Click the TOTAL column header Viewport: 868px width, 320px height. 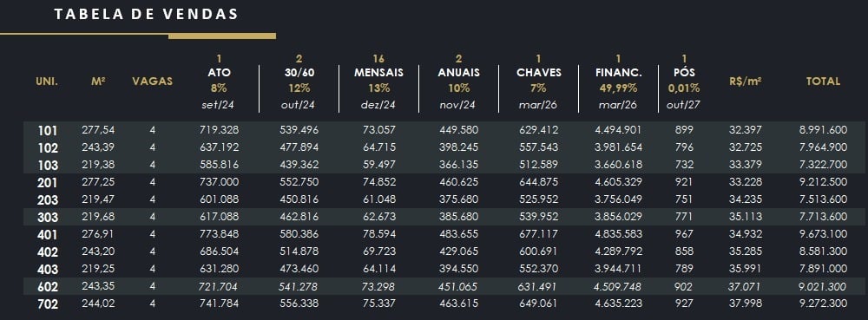click(823, 82)
